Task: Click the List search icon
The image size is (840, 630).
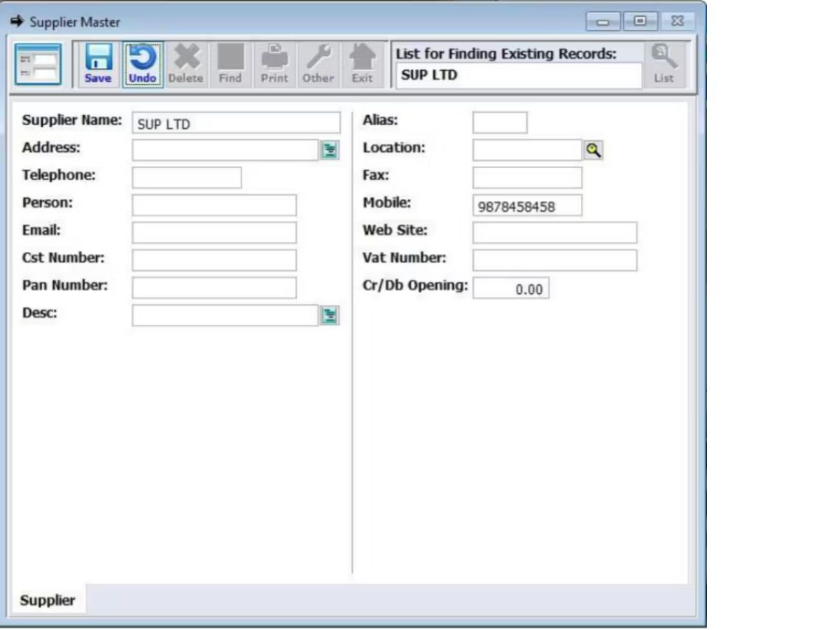Action: coord(664,64)
